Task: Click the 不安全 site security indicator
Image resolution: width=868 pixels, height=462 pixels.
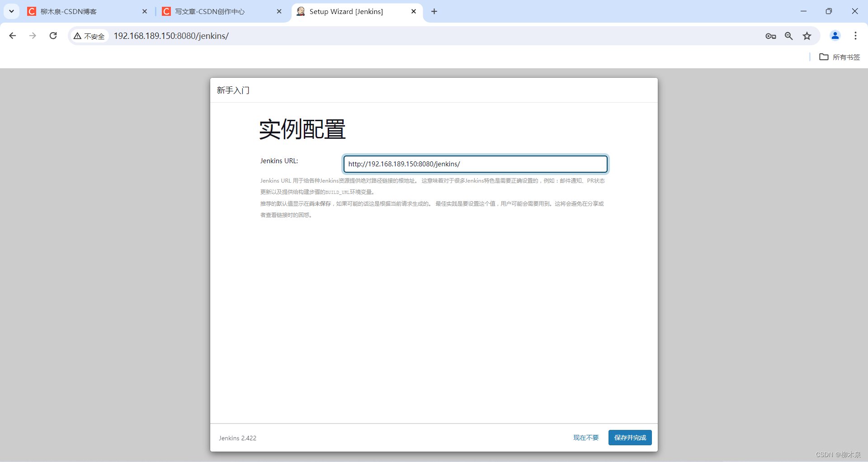Action: coord(90,36)
